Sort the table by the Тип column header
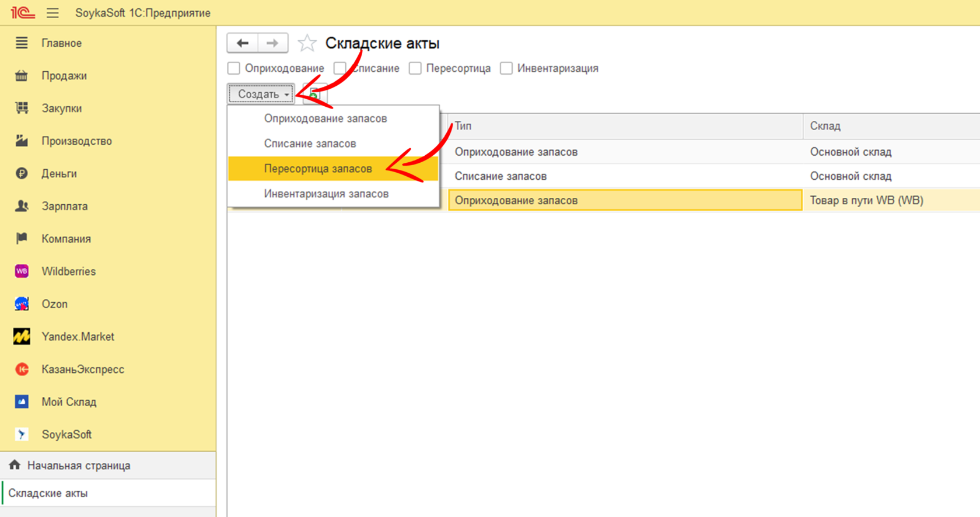The image size is (980, 517). pyautogui.click(x=625, y=126)
